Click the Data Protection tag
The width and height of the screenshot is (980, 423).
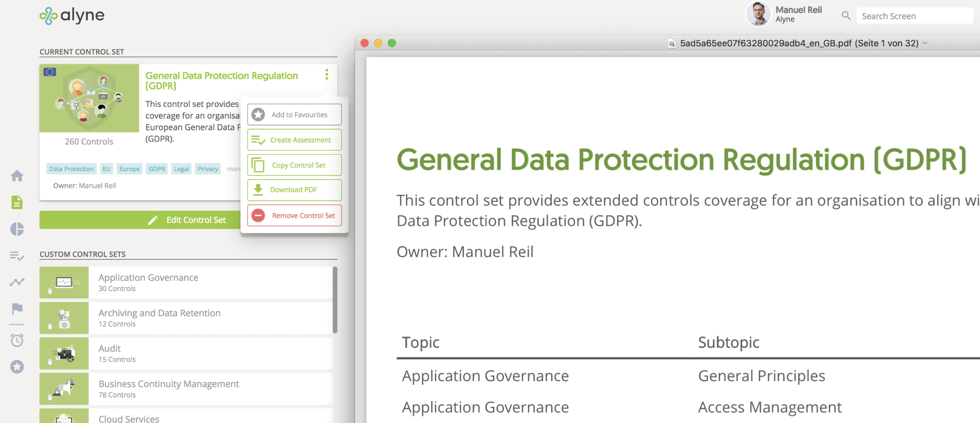pos(71,169)
